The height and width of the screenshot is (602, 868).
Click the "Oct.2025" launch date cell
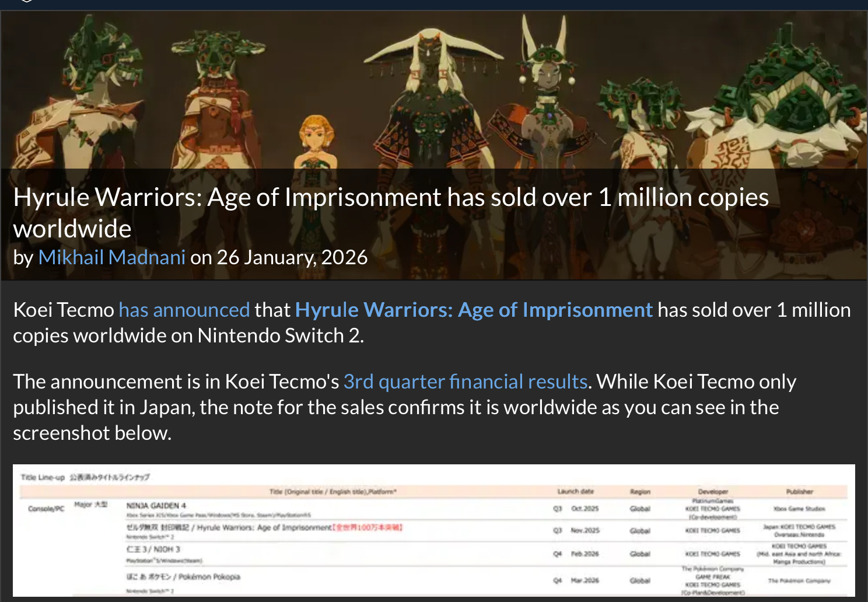pyautogui.click(x=584, y=509)
